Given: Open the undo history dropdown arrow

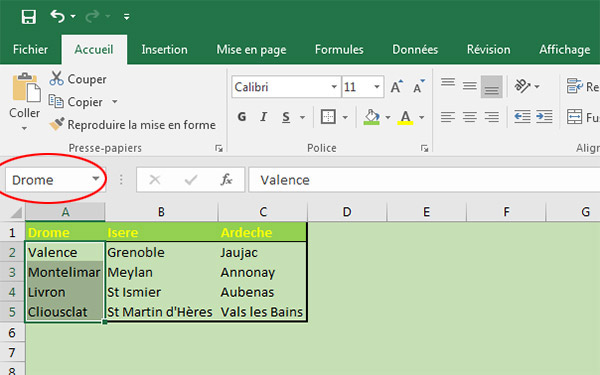Looking at the screenshot, I should 73,16.
